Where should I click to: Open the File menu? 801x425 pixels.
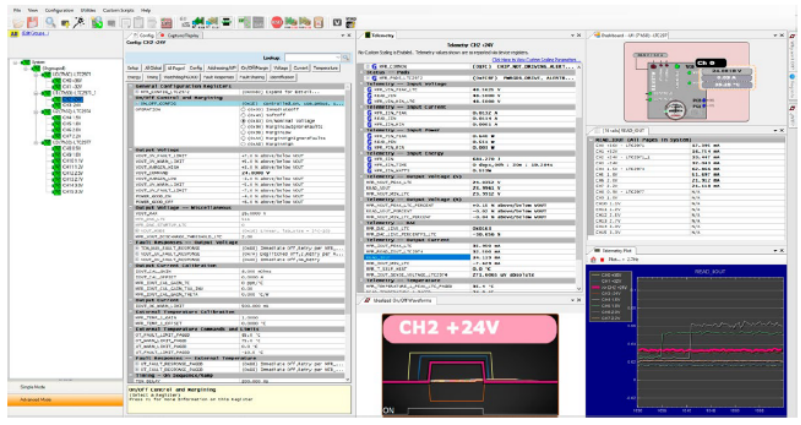17,10
